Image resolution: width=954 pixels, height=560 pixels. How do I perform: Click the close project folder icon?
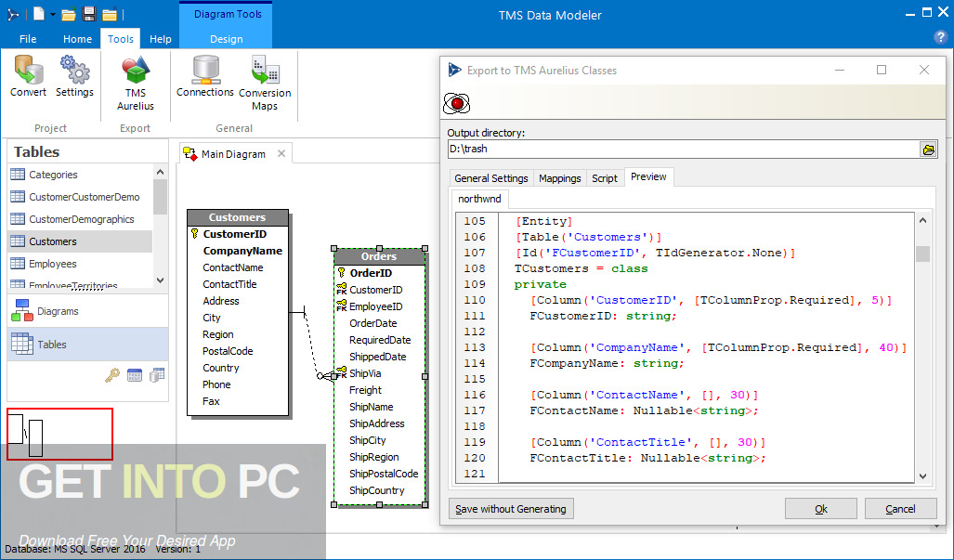[110, 14]
